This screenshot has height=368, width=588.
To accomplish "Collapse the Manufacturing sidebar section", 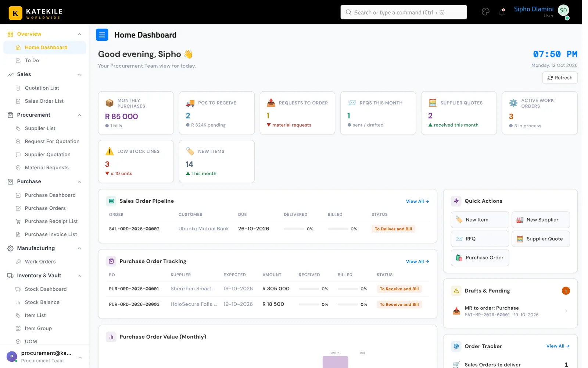I will pyautogui.click(x=79, y=248).
